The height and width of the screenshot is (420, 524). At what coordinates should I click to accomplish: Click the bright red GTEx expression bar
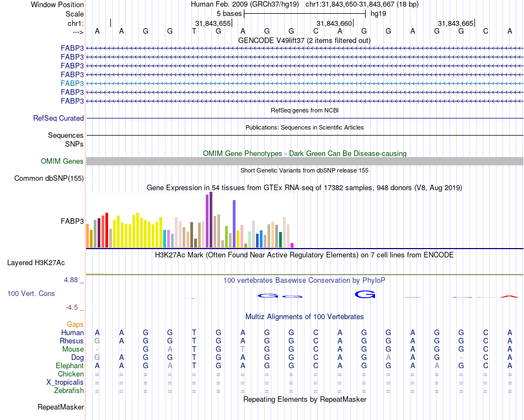106,230
